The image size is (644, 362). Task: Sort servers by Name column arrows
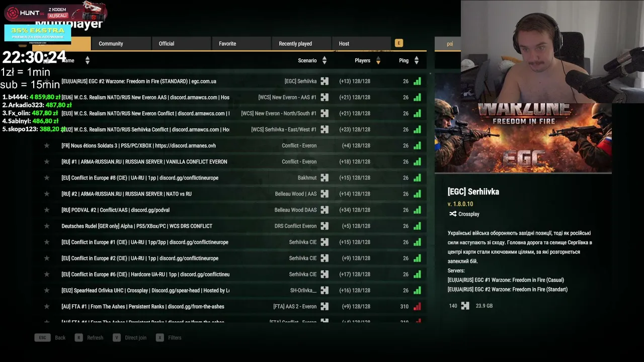pyautogui.click(x=88, y=60)
